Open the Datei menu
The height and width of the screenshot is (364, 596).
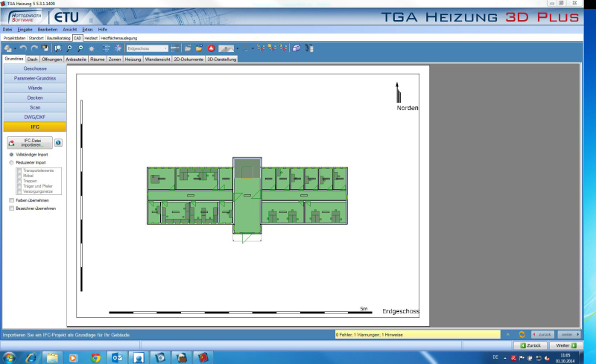7,29
